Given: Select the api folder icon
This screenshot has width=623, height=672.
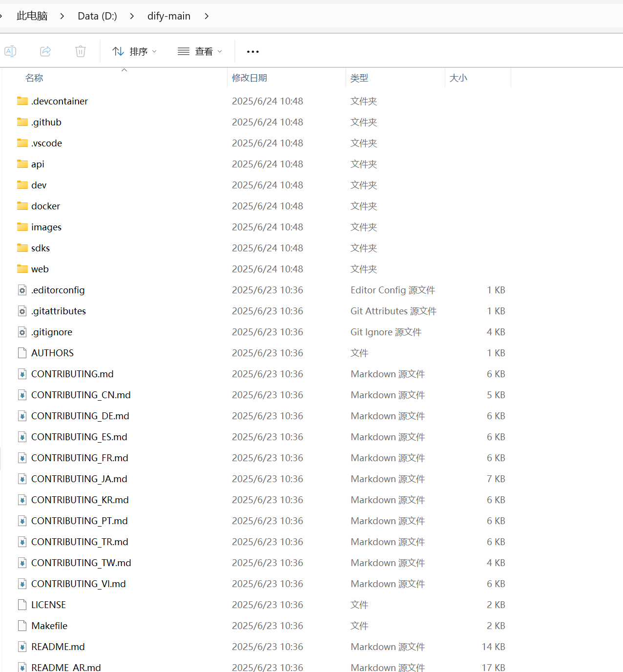Looking at the screenshot, I should coord(22,164).
